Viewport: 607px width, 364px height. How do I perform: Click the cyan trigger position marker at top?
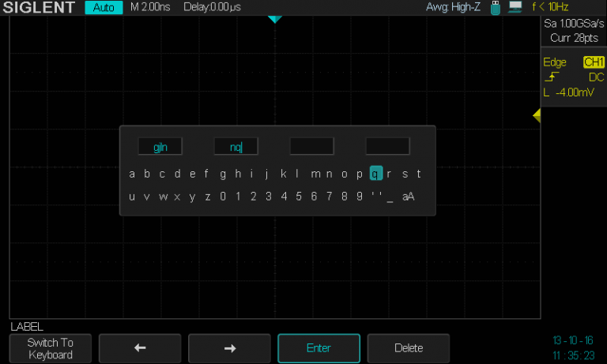point(274,19)
